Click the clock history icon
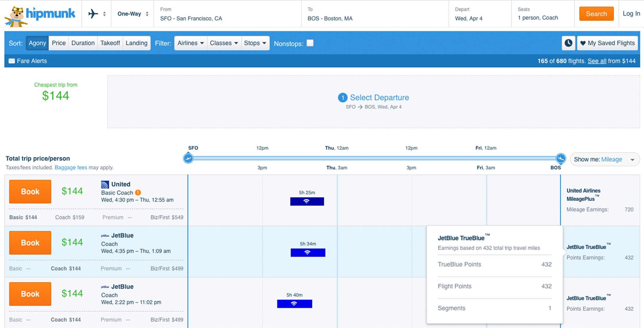This screenshot has width=644, height=328. [568, 43]
